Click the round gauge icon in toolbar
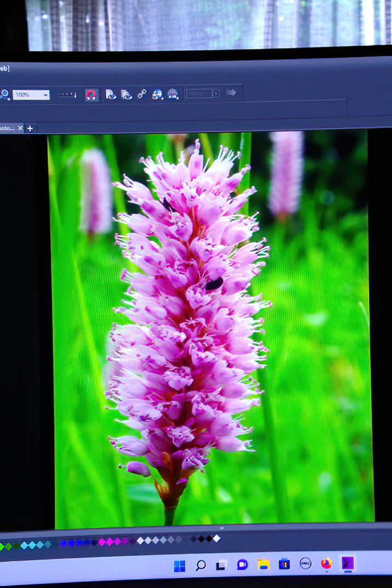The height and width of the screenshot is (588, 392). pos(173,94)
